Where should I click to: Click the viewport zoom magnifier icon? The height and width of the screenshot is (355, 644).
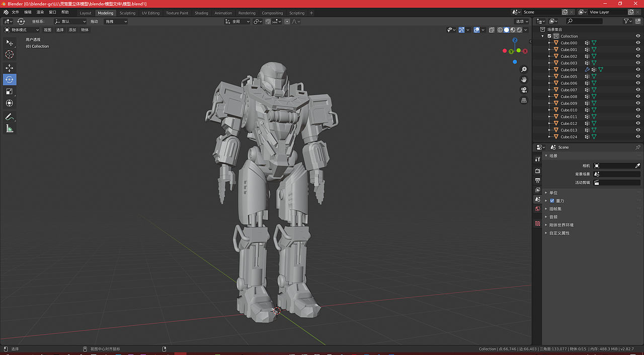point(524,69)
